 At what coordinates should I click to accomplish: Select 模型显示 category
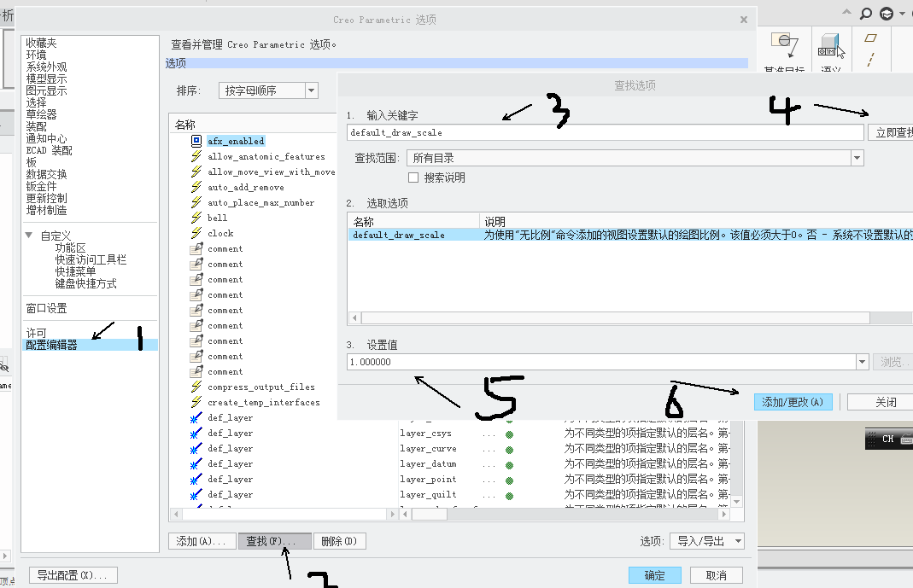[47, 79]
